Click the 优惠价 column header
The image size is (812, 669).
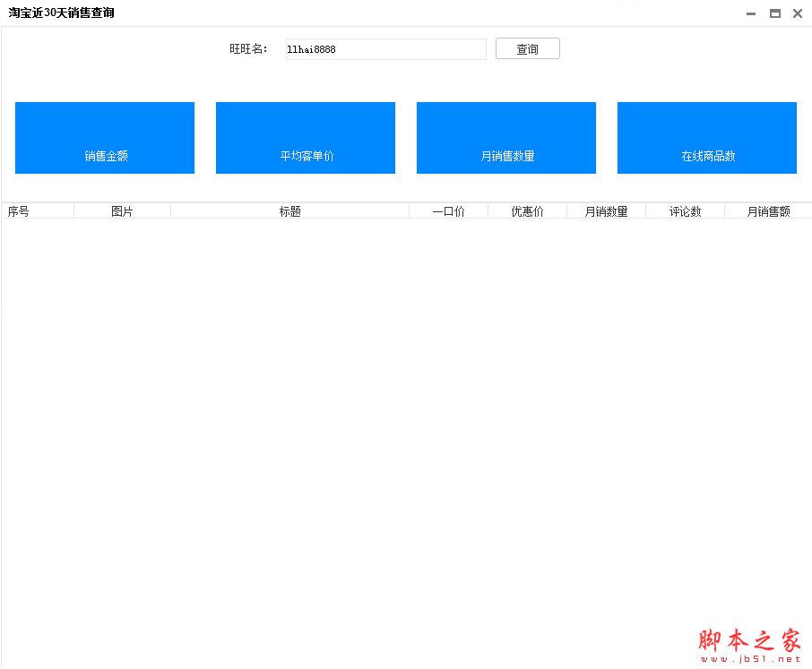coord(527,211)
